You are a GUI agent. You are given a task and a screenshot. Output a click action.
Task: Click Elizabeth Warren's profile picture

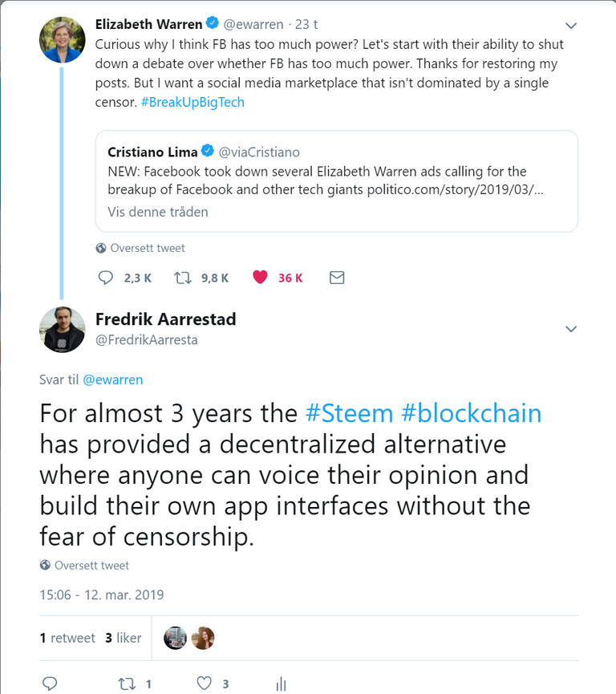[x=63, y=39]
